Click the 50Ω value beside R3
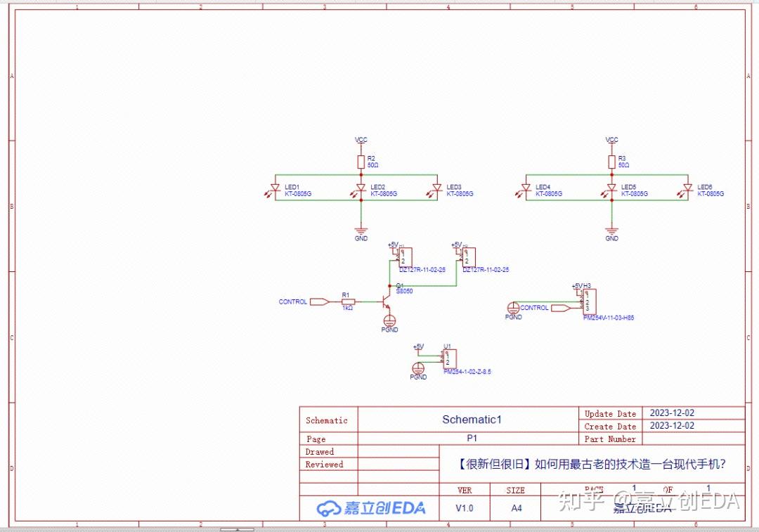Image resolution: width=759 pixels, height=532 pixels. tap(623, 165)
